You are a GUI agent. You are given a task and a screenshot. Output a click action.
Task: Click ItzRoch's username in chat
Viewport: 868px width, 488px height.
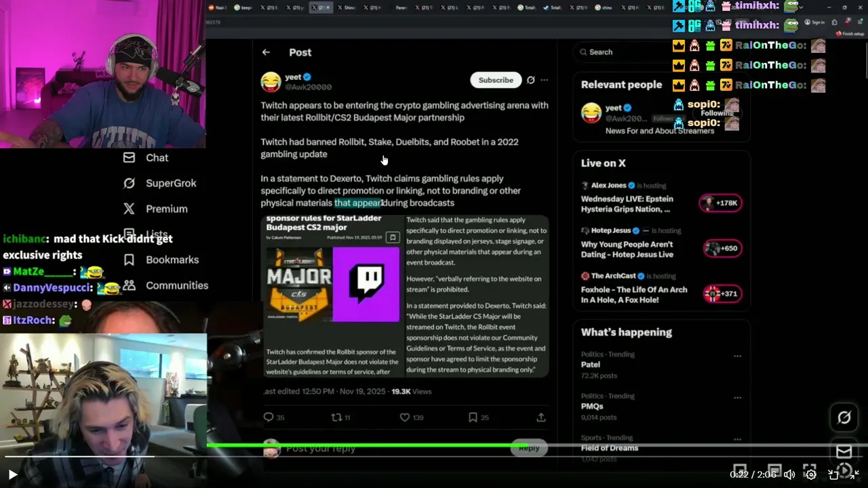[x=33, y=321]
